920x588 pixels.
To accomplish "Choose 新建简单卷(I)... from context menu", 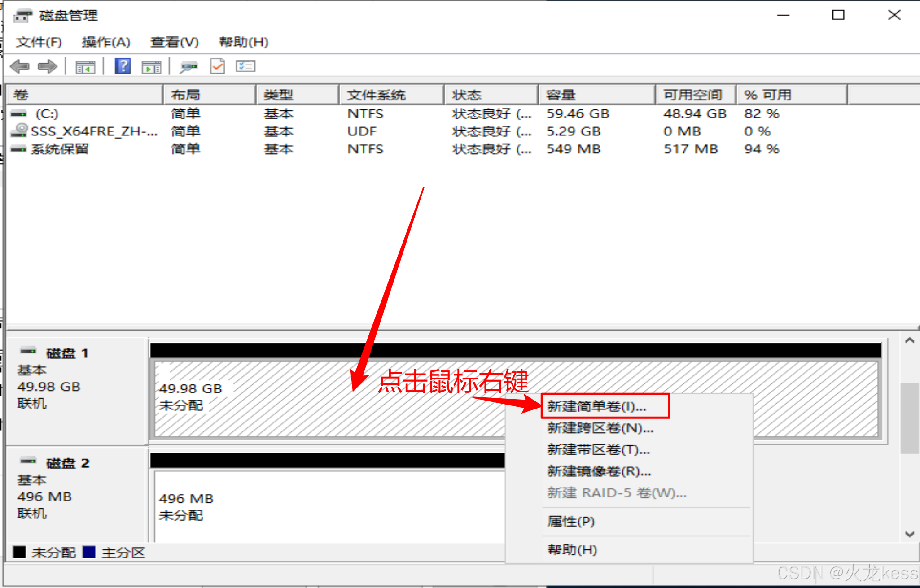I will tap(596, 406).
